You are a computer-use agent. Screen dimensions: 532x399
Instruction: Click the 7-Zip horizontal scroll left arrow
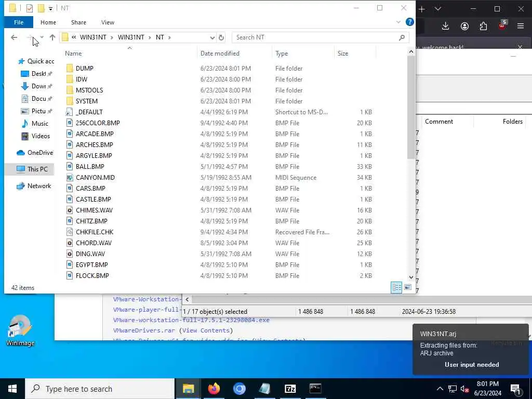(187, 300)
